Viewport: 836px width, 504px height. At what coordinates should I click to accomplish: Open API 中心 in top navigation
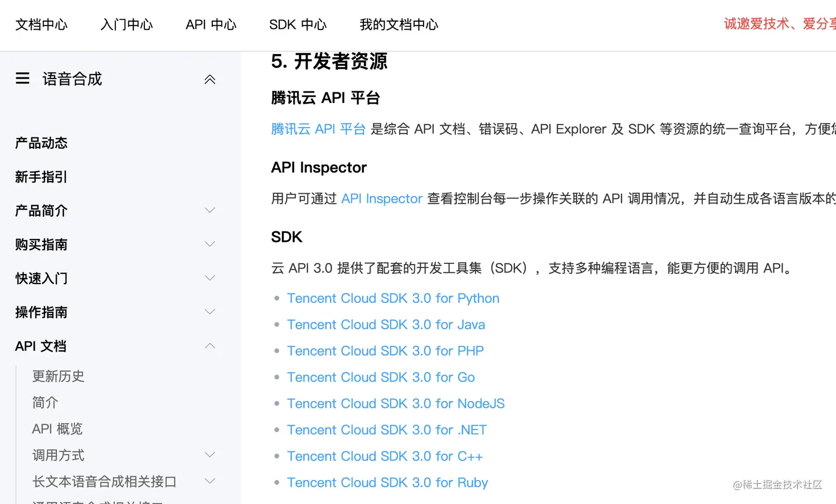pyautogui.click(x=211, y=25)
